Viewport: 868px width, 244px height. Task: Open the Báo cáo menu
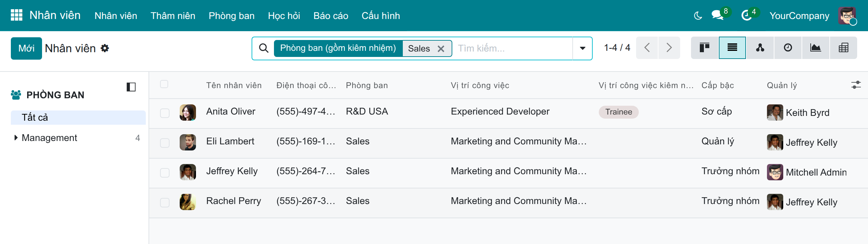(x=331, y=16)
